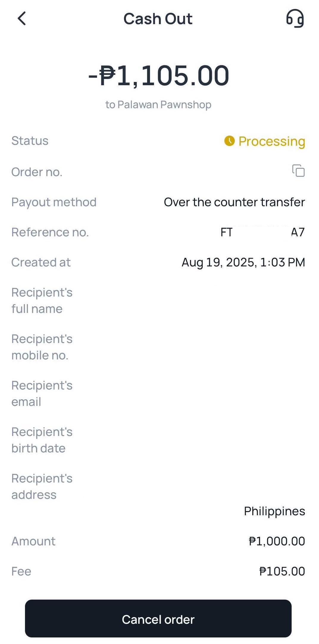The image size is (319, 644).
Task: Tap the Recipient's birth date label
Action: 42,440
